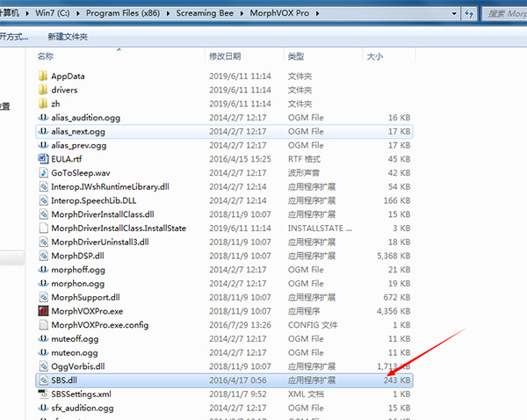Select MorphVOXPro.exe.config file icon

43,325
